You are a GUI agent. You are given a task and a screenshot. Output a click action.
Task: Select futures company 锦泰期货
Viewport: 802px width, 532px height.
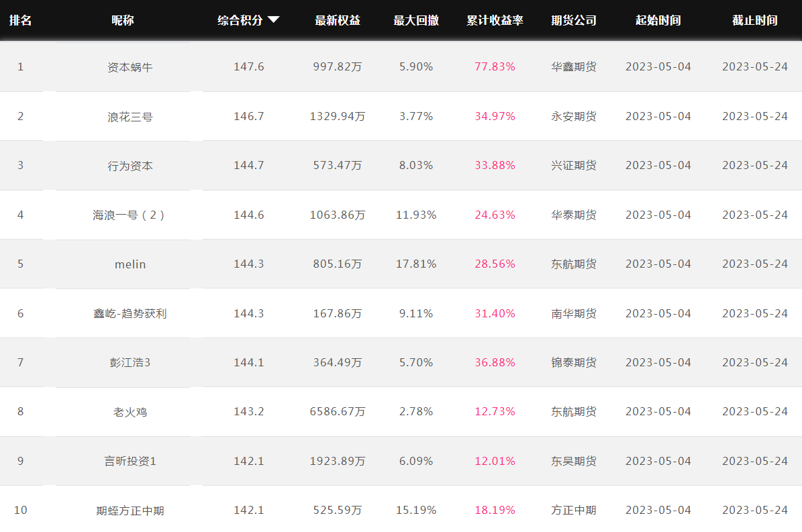(574, 362)
